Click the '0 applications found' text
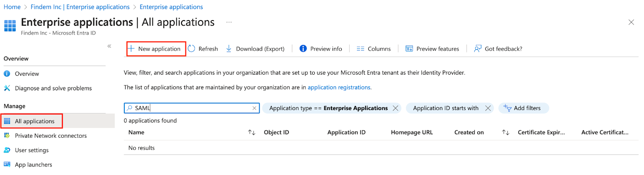Image resolution: width=644 pixels, height=175 pixels. tap(150, 121)
